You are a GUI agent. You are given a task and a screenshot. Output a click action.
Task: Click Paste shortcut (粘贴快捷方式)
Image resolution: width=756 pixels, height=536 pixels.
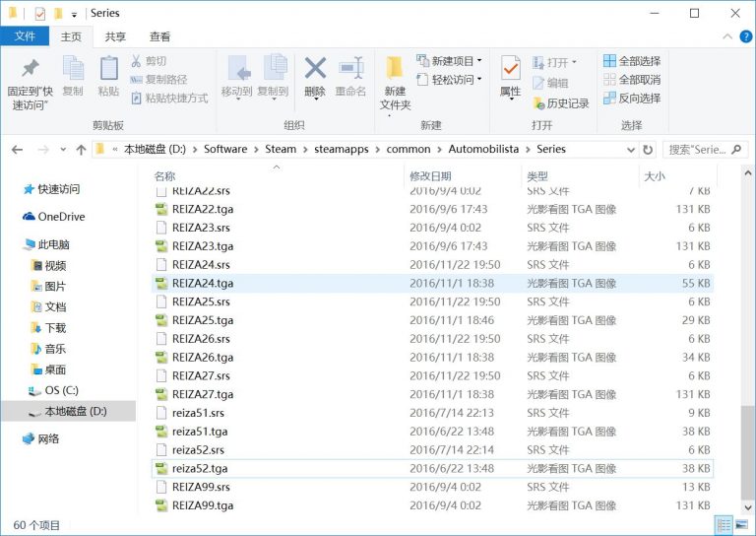pyautogui.click(x=169, y=99)
